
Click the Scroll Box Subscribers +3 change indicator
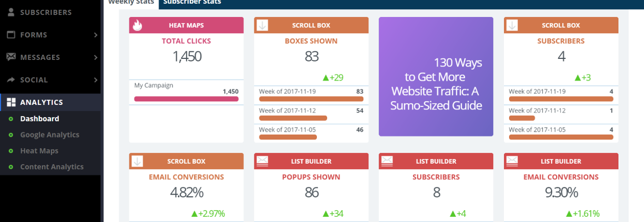(x=582, y=78)
